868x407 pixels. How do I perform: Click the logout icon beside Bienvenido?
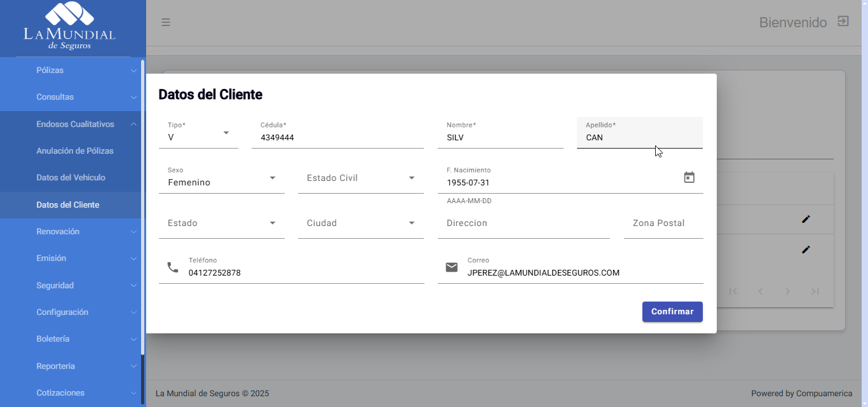[843, 22]
